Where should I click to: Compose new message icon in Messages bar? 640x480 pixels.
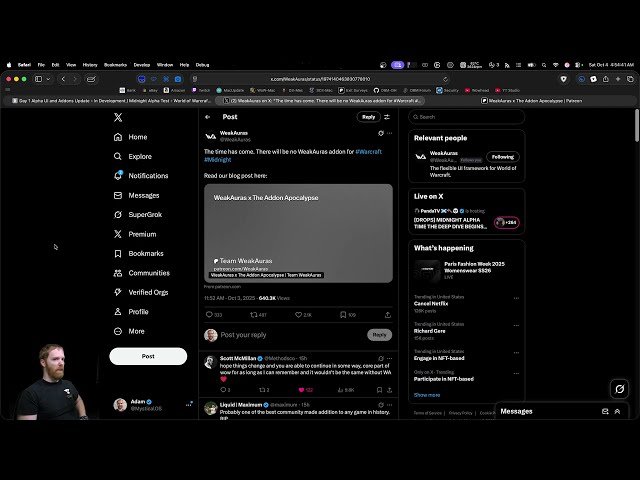tap(605, 411)
